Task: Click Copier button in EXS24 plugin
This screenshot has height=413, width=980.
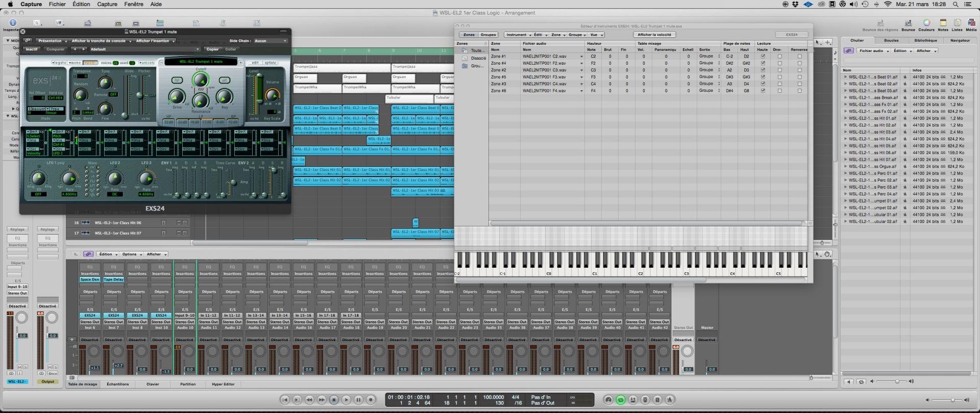Action: pyautogui.click(x=212, y=49)
